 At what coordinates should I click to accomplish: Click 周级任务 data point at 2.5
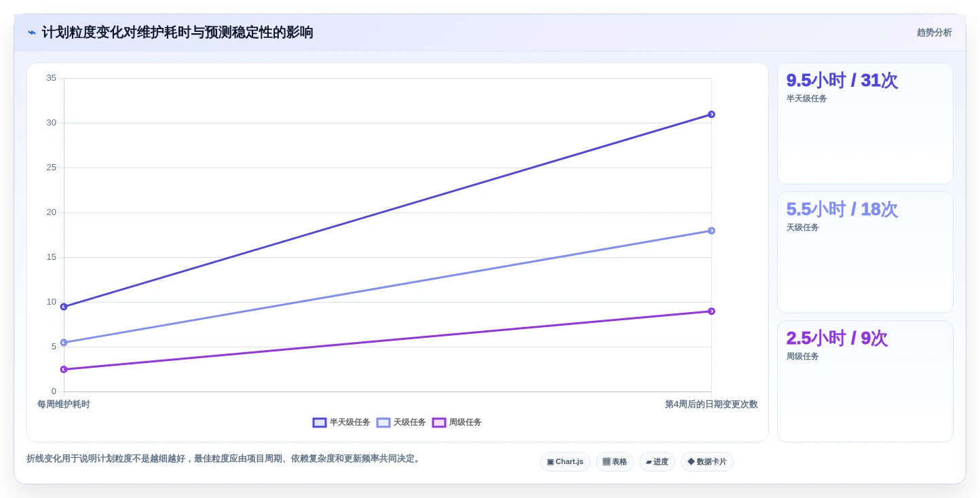coord(64,369)
